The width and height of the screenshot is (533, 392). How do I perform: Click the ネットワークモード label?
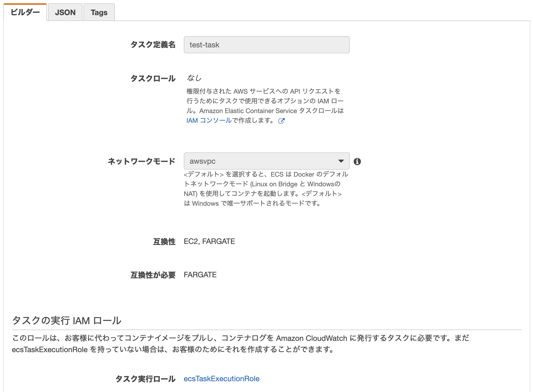[141, 161]
